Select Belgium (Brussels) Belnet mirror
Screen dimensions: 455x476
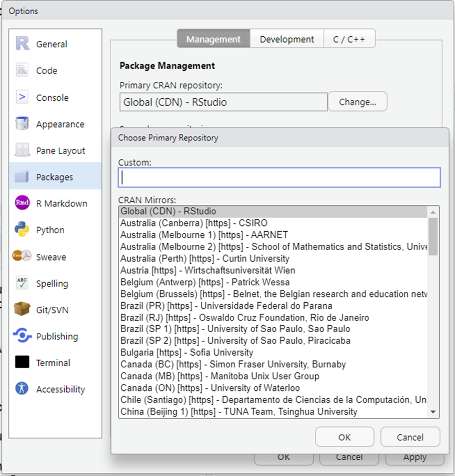273,294
